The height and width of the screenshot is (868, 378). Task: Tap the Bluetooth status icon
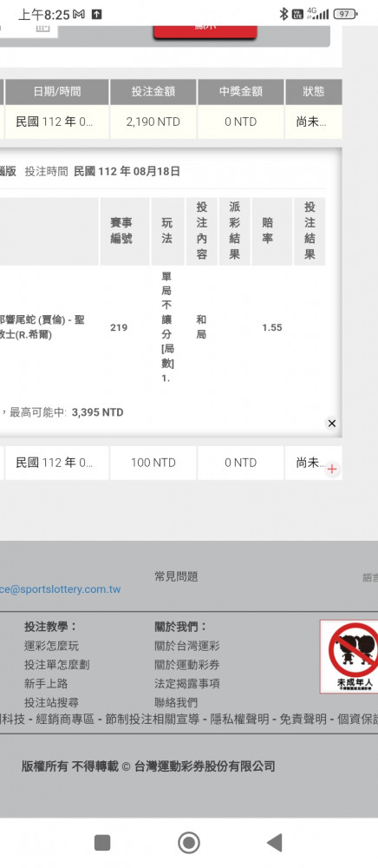pyautogui.click(x=283, y=14)
